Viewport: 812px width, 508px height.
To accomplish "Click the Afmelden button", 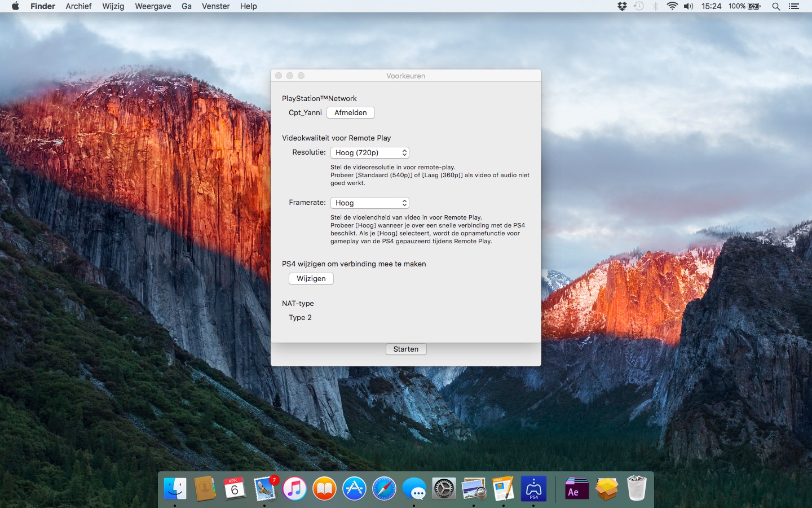I will (351, 112).
